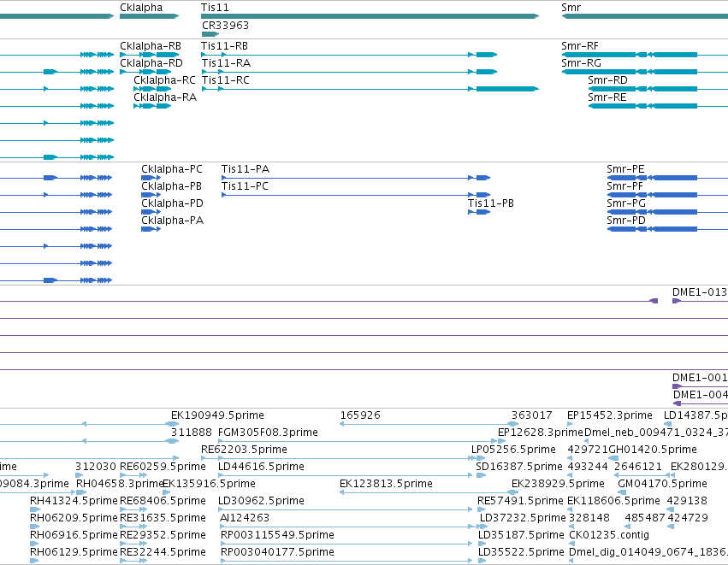Select the AI124263 alignment label
728x565 pixels.
[x=245, y=518]
